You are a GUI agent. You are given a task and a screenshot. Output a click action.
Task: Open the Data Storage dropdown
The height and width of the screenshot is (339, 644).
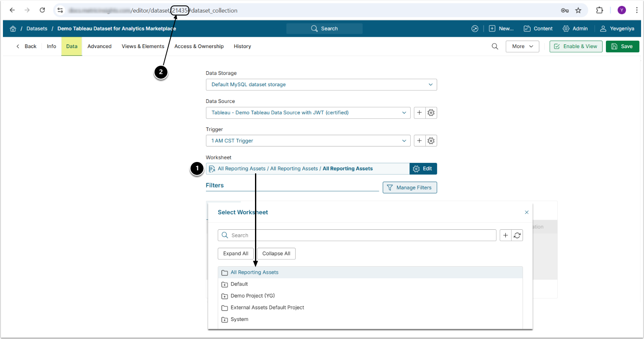(x=321, y=85)
